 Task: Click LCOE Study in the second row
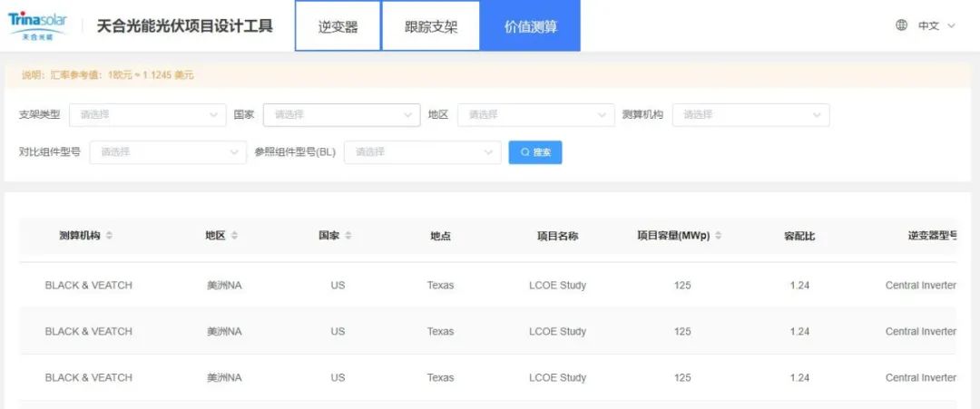click(557, 331)
